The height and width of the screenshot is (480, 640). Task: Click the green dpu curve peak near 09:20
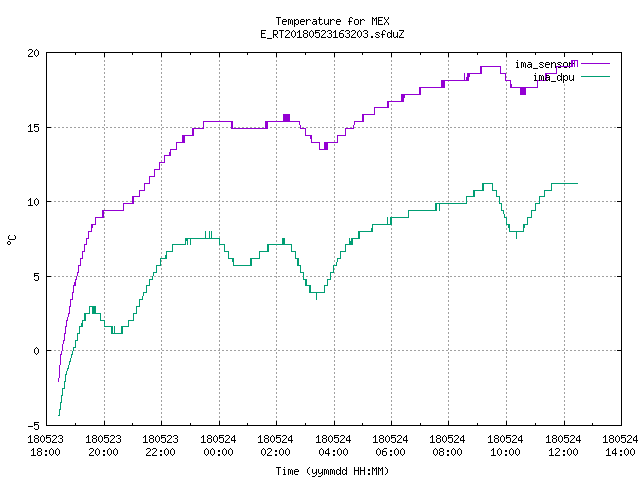click(488, 184)
